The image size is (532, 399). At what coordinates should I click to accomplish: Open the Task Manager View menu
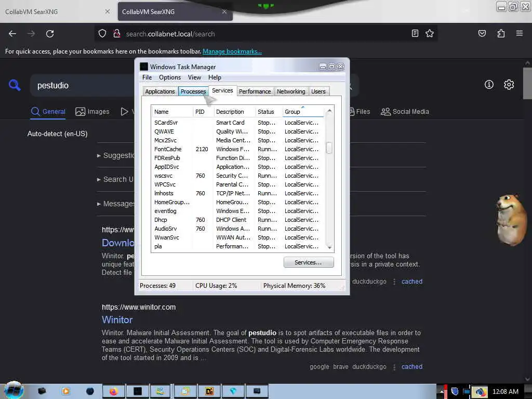click(194, 77)
